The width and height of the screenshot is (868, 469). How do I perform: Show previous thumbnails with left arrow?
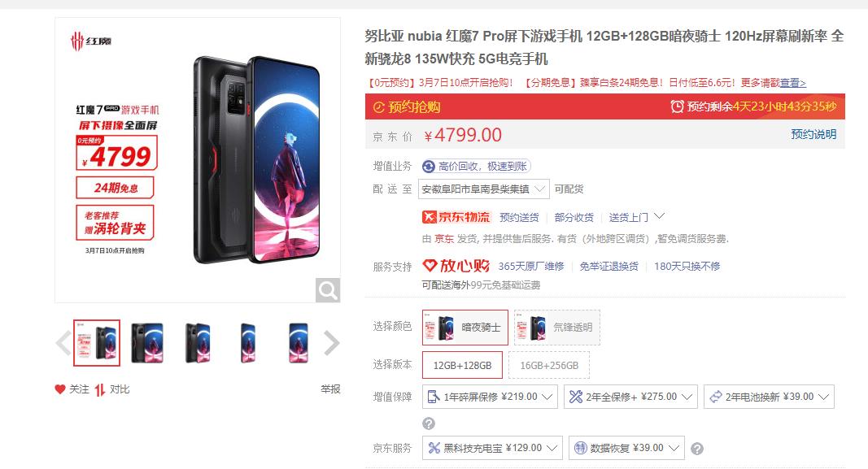pyautogui.click(x=63, y=343)
